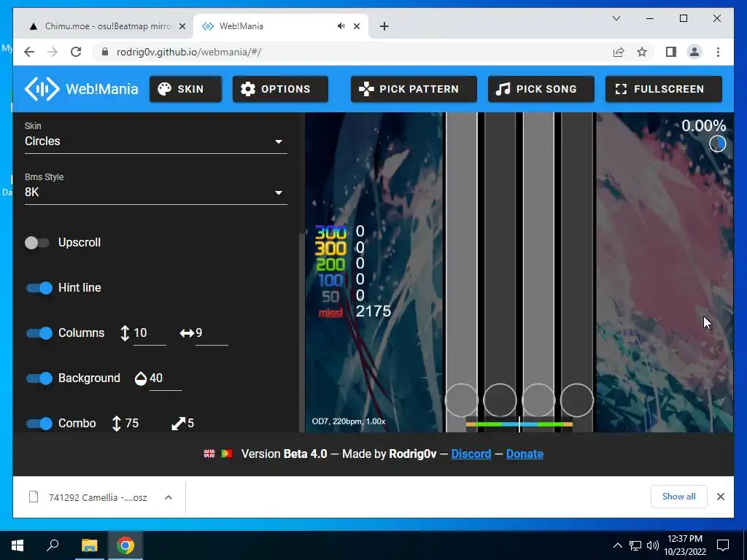Click the site lock icon

coord(105,52)
